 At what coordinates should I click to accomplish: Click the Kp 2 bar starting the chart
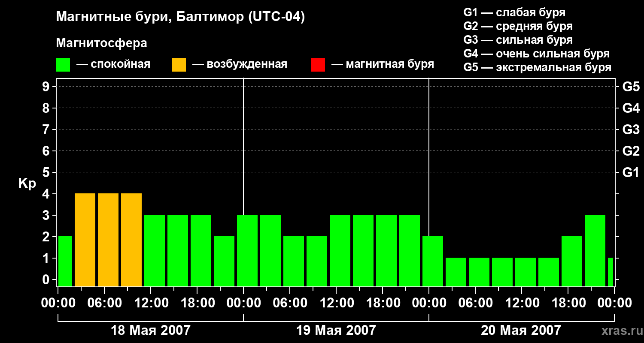click(65, 262)
